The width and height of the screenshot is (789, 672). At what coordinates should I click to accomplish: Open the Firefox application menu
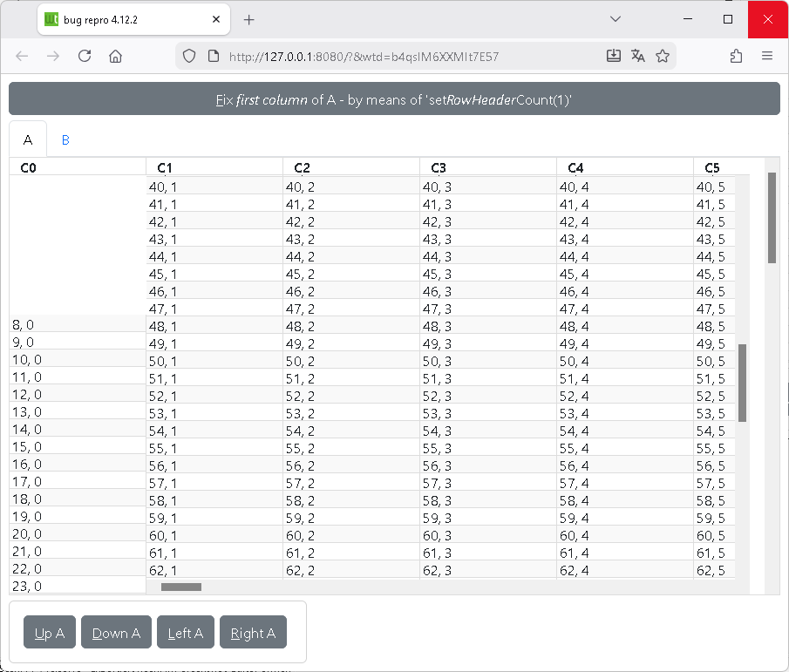point(767,56)
